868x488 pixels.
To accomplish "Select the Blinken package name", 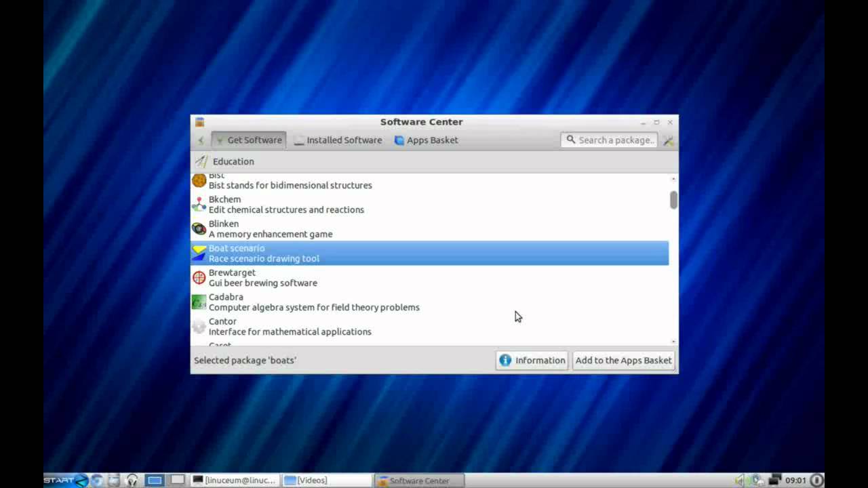I will (224, 224).
